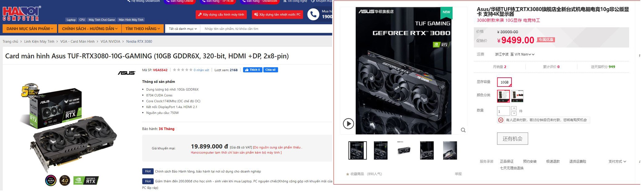Screen dimensions: 644x192
Task: Click the Aura Sync RGB badge icon
Action: point(51,181)
